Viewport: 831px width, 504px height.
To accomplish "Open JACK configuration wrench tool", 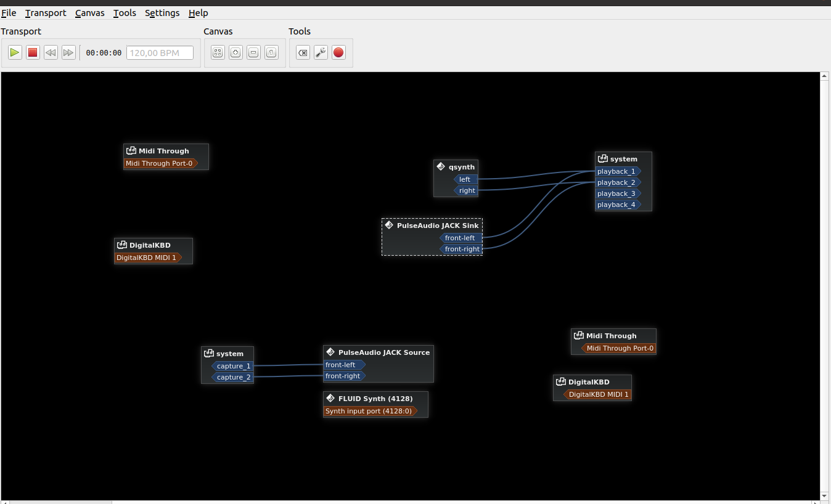I will coord(321,53).
